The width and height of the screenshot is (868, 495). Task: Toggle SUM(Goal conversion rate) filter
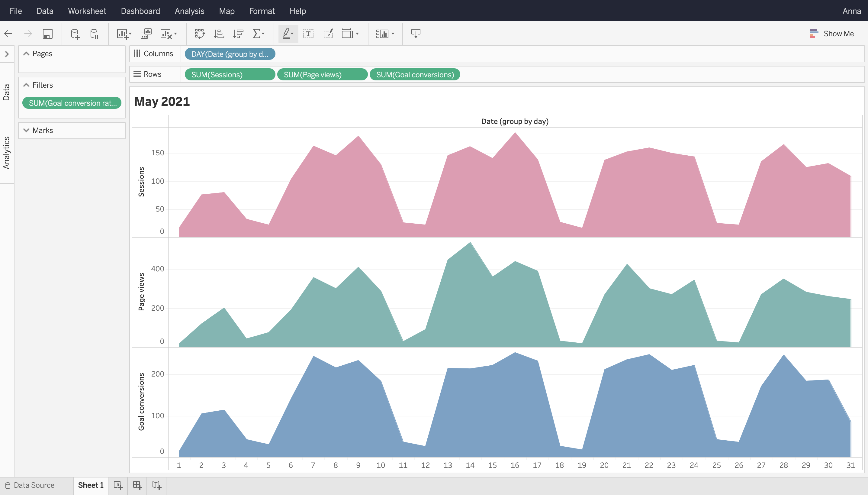(x=72, y=102)
